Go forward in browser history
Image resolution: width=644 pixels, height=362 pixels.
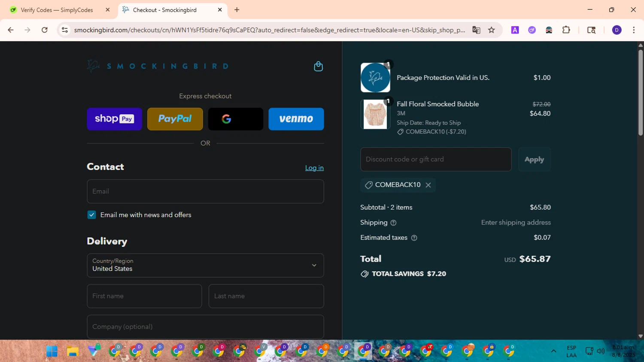point(27,30)
